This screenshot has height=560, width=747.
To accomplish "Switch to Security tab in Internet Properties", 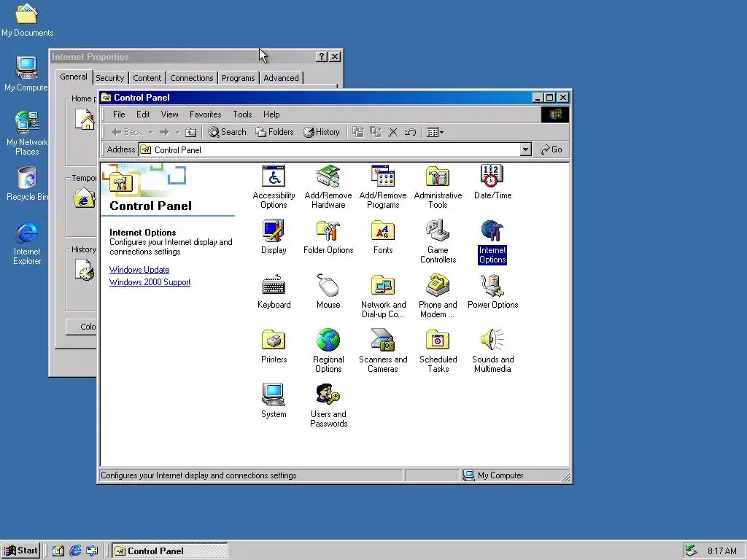I will [x=109, y=78].
